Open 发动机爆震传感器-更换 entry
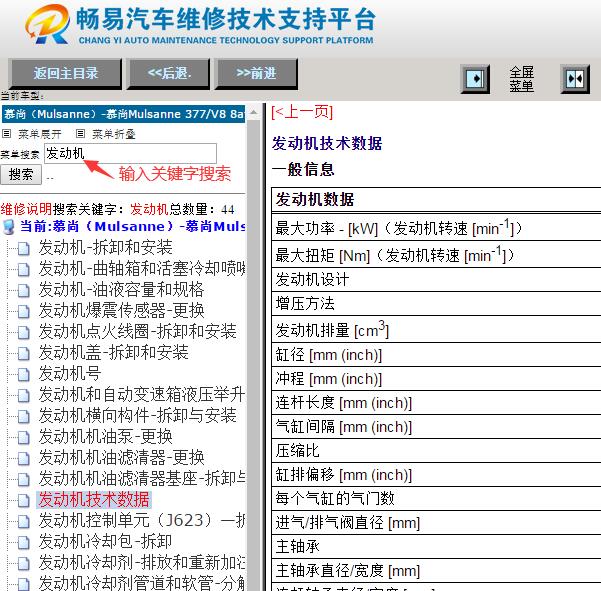 pos(121,311)
